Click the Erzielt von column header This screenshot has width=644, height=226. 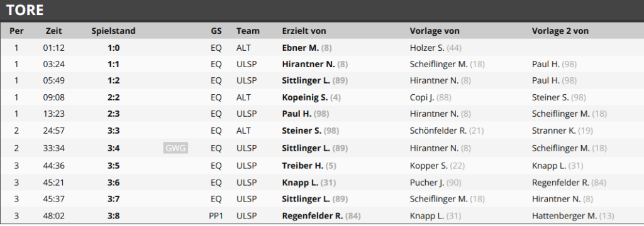pyautogui.click(x=304, y=31)
